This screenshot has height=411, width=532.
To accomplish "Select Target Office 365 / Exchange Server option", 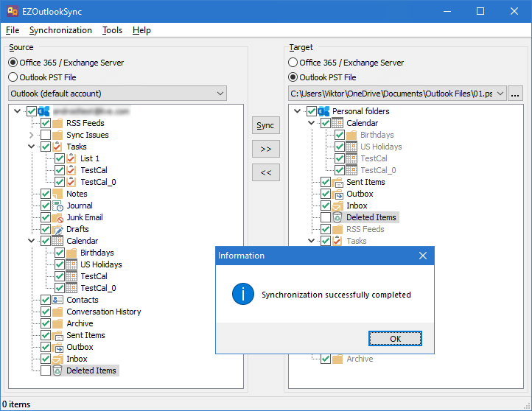I will (293, 63).
